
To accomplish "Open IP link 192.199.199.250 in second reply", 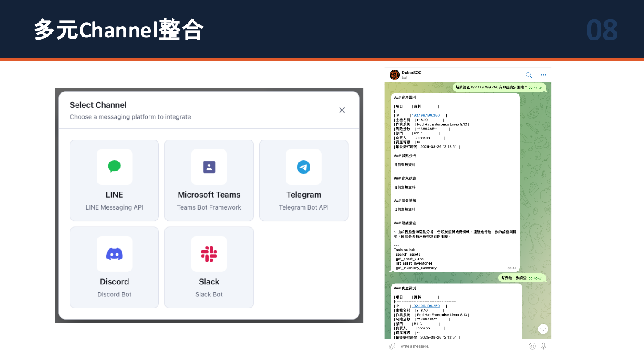I will (426, 306).
